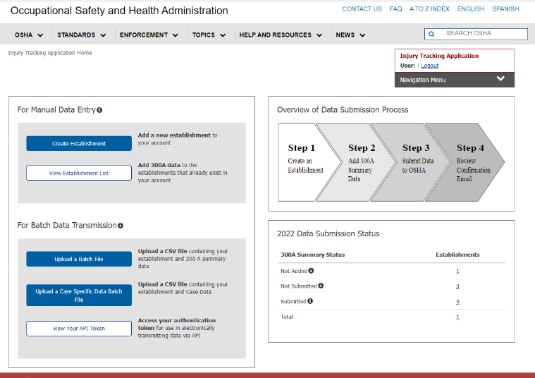Open the Standards dropdown menu

coord(82,35)
